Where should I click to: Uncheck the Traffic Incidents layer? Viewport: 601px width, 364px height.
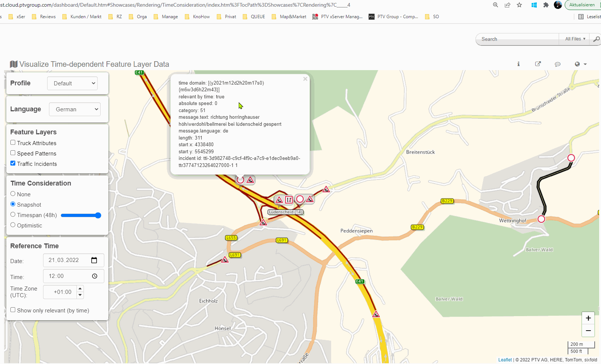pos(13,163)
